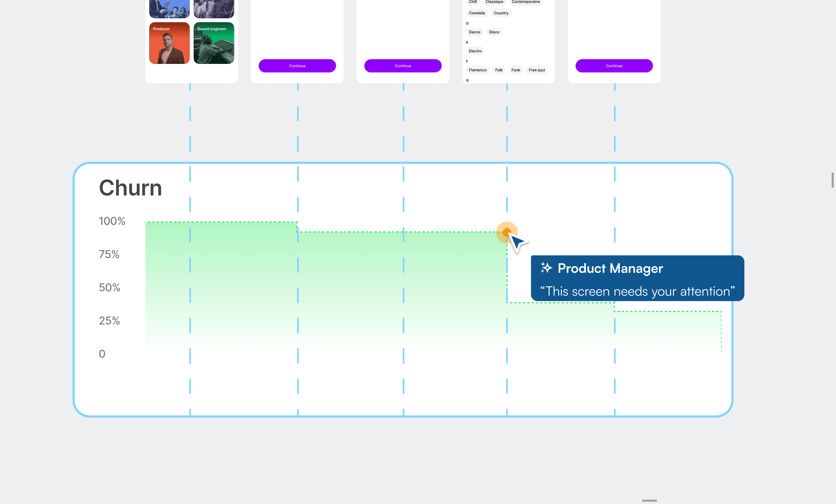Toggle the Free jazz genre chip
The height and width of the screenshot is (504, 836).
(536, 70)
